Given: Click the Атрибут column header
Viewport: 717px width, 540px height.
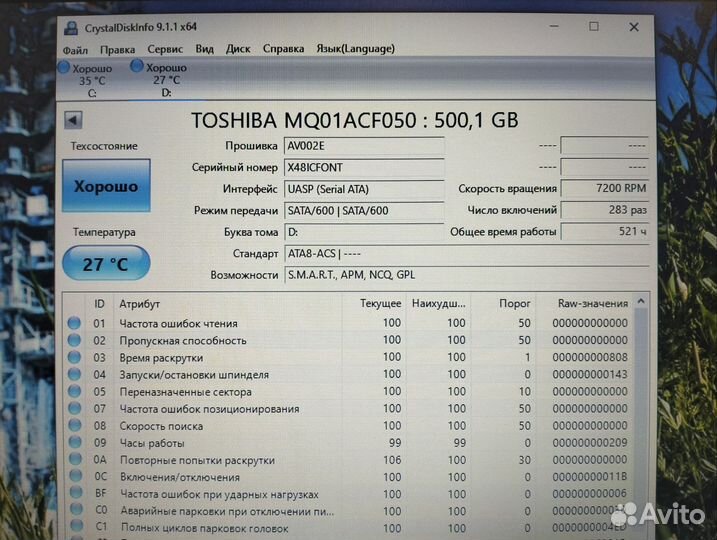Looking at the screenshot, I should [140, 303].
